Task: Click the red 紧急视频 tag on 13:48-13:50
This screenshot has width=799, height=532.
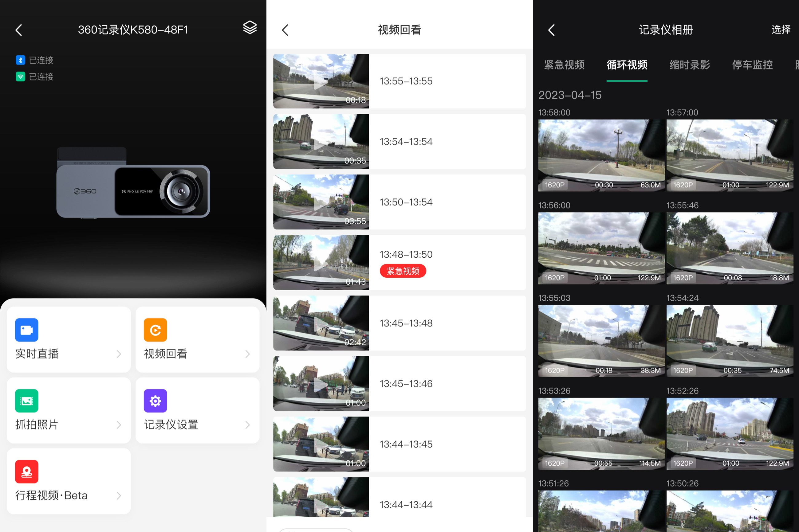Action: point(403,271)
